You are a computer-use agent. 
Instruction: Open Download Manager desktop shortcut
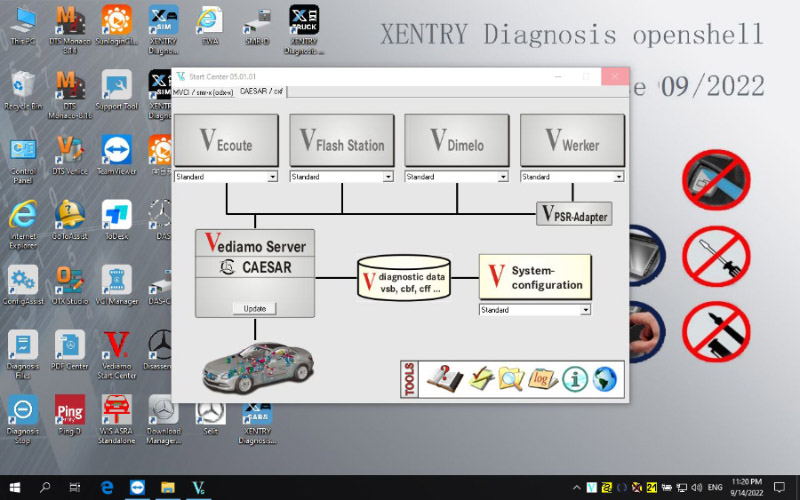point(164,419)
